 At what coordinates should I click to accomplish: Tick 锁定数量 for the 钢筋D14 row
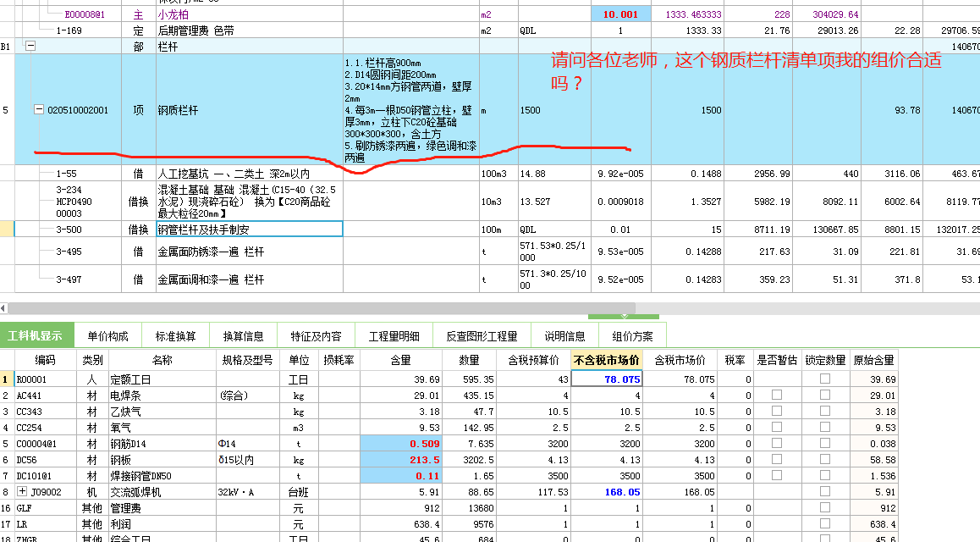pos(825,443)
